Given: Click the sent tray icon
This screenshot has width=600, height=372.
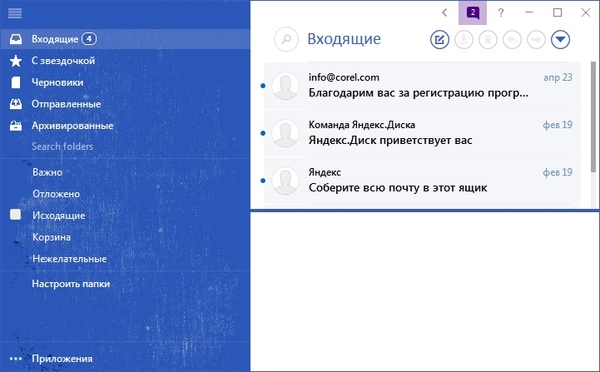Looking at the screenshot, I should 16,104.
